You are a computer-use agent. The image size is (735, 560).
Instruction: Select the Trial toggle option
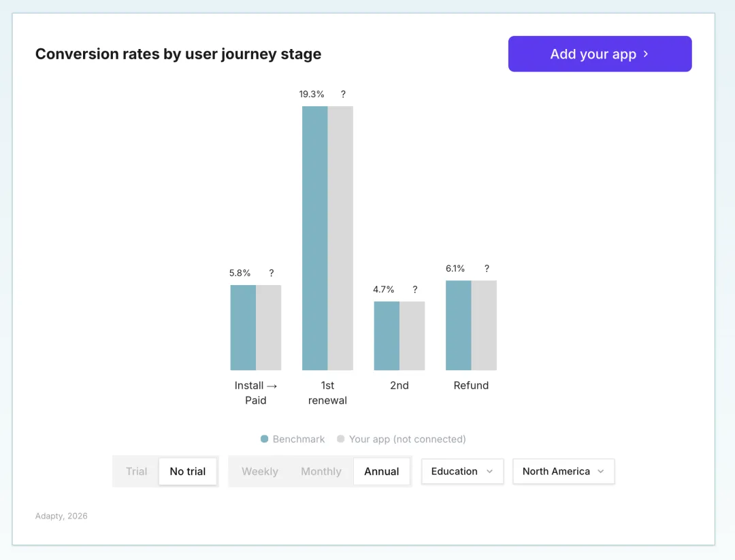[136, 472]
